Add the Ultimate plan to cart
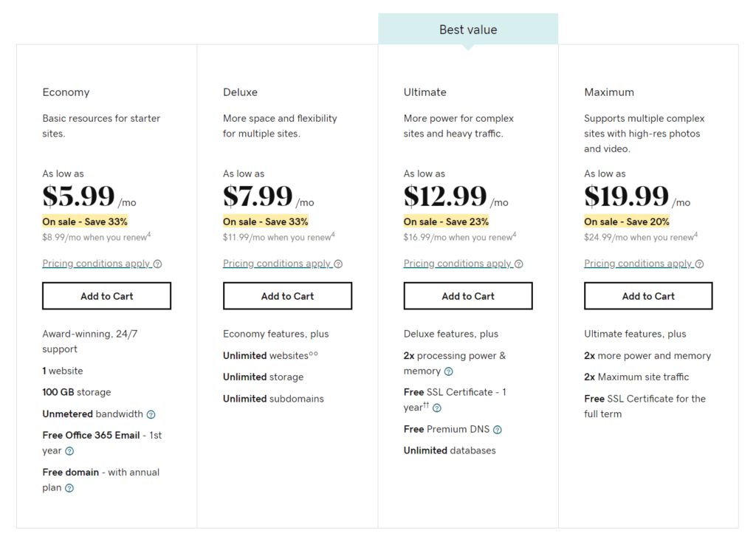This screenshot has width=756, height=542. (x=468, y=296)
